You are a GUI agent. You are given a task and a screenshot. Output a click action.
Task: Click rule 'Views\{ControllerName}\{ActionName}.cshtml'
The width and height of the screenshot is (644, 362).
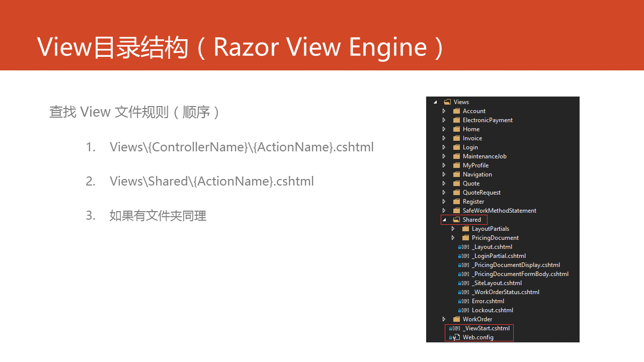(x=242, y=147)
